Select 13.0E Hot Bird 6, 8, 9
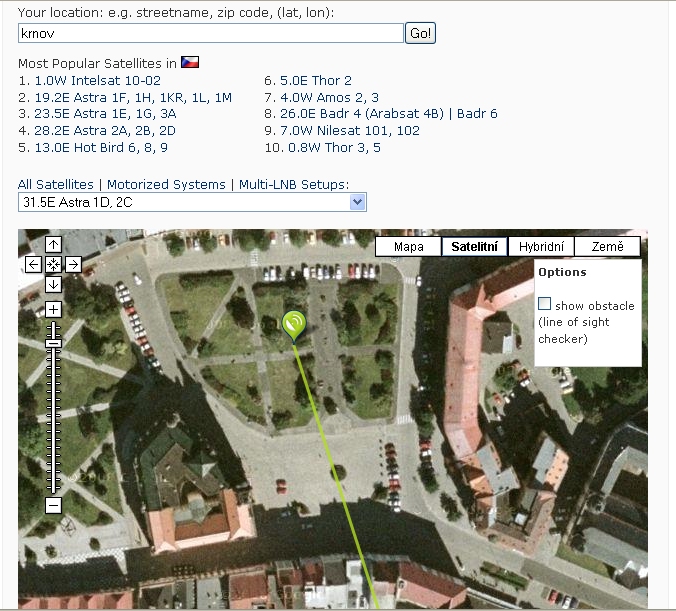This screenshot has height=611, width=676. coord(101,148)
